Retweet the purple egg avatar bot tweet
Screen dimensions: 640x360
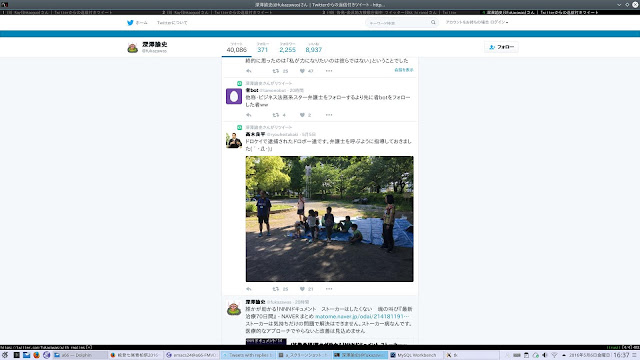276,115
